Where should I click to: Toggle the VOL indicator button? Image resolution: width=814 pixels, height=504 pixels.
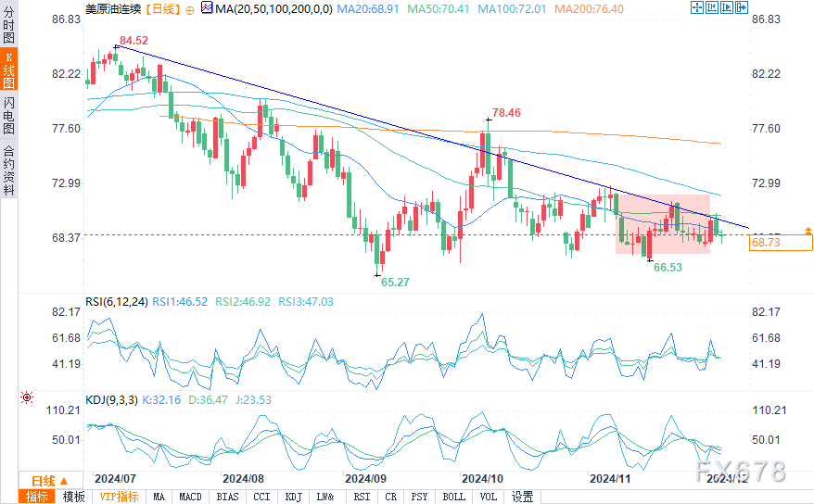(x=488, y=497)
